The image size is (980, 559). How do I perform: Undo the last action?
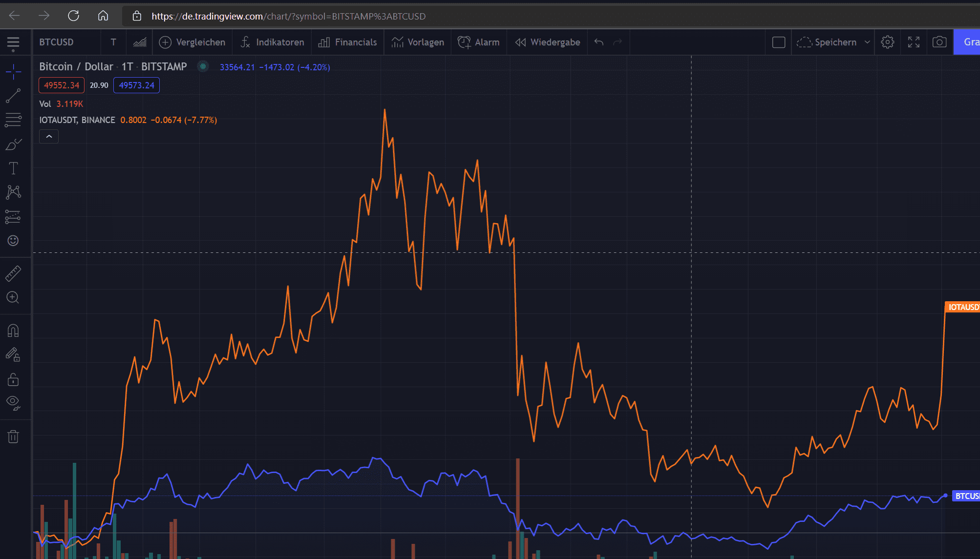[x=599, y=42]
